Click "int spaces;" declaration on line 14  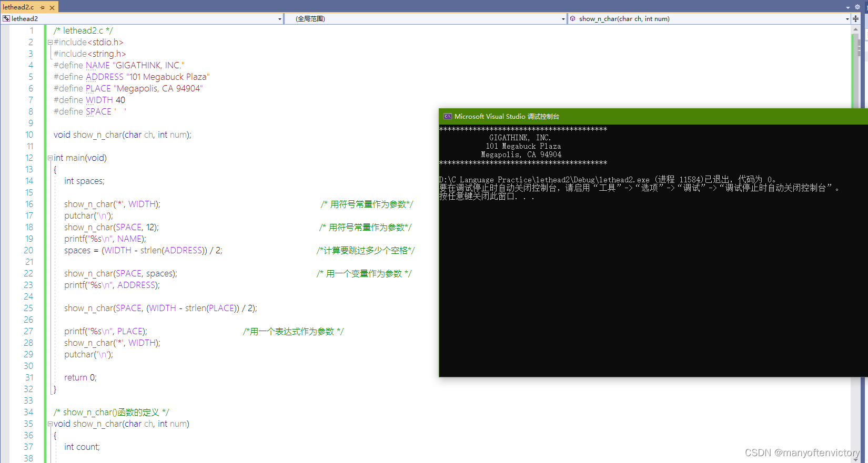84,181
